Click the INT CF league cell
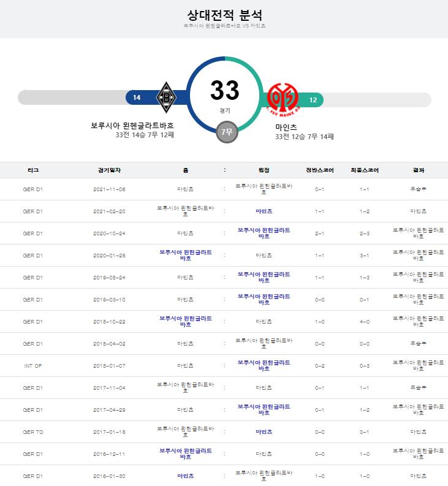The height and width of the screenshot is (486, 448). 33,366
